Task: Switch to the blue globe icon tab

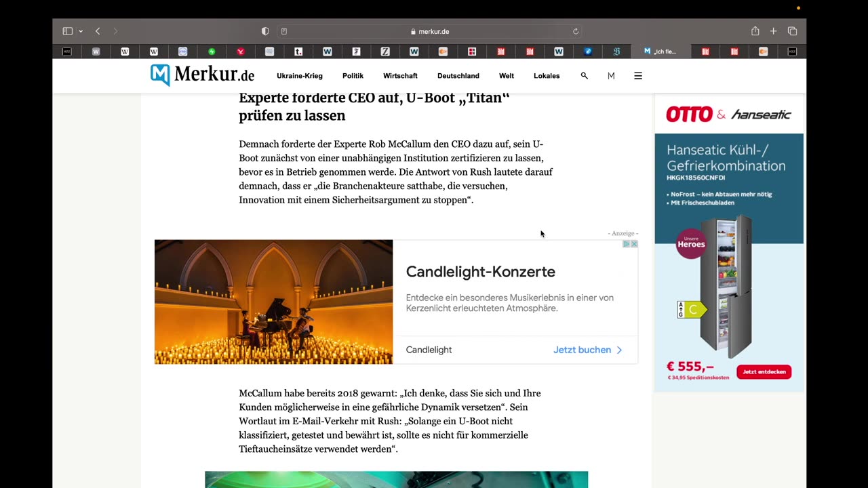Action: point(588,52)
